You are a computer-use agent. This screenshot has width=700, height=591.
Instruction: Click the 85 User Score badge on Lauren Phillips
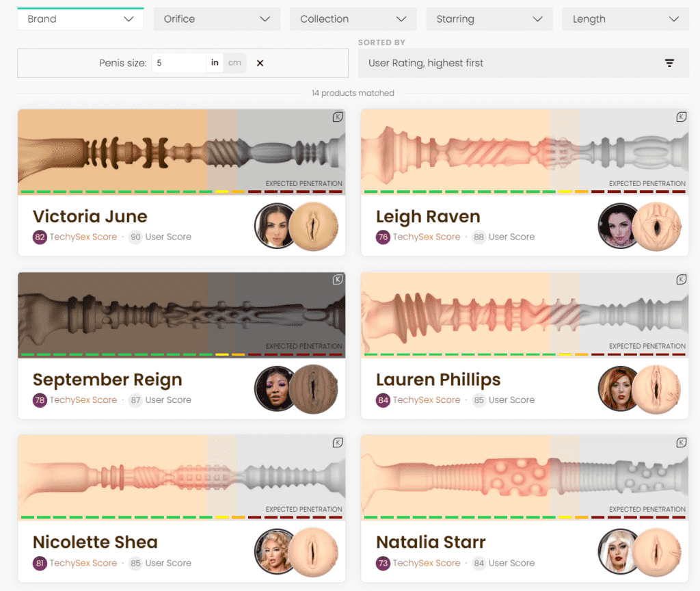tap(479, 399)
